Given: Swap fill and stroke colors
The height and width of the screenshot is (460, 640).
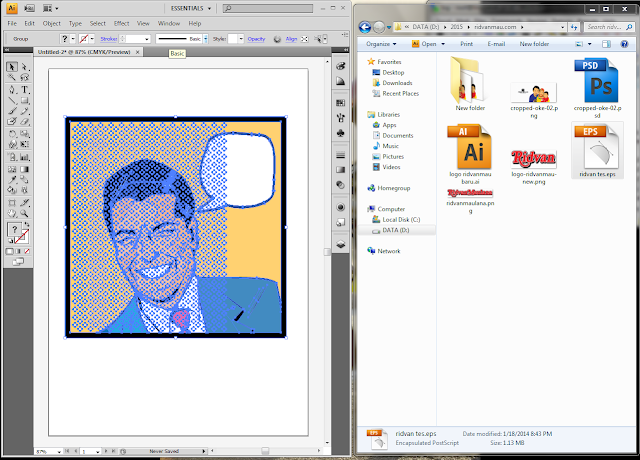Looking at the screenshot, I should 27,224.
